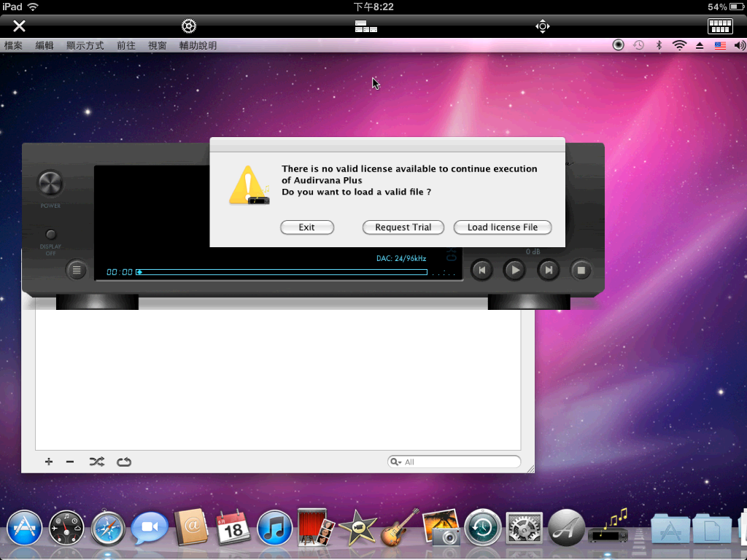Click the previous track button
747x560 pixels.
click(481, 270)
